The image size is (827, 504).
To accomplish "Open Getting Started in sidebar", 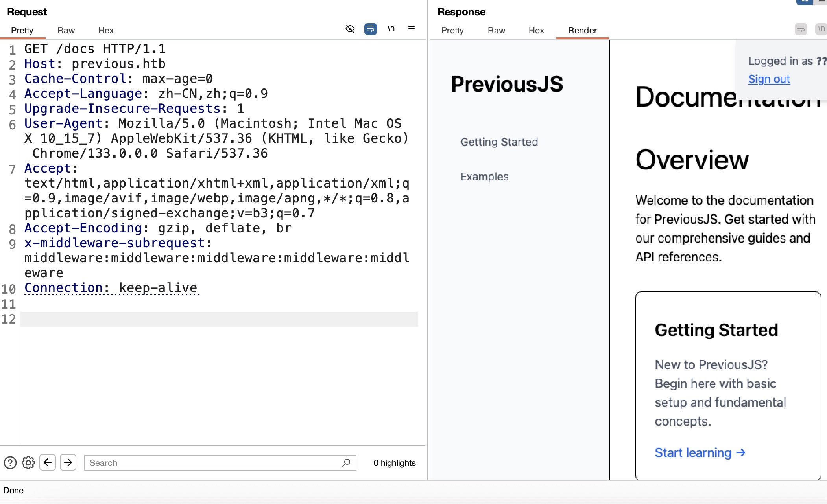I will click(x=499, y=142).
